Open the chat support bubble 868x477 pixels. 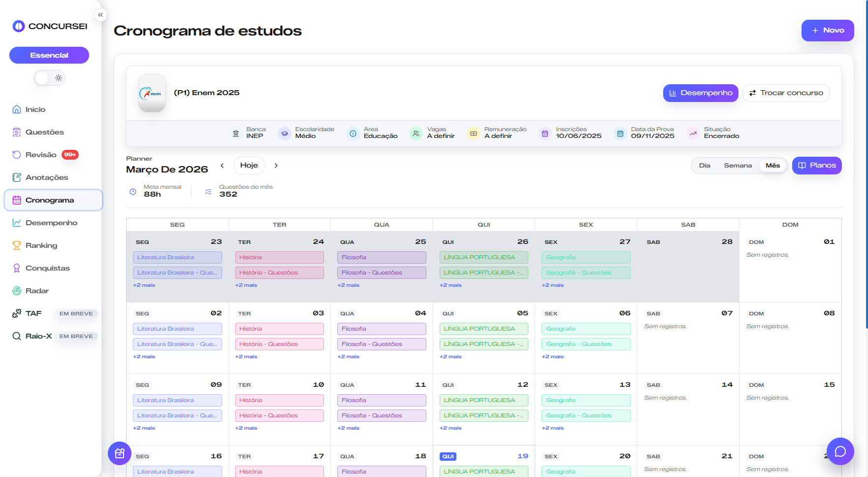[840, 451]
